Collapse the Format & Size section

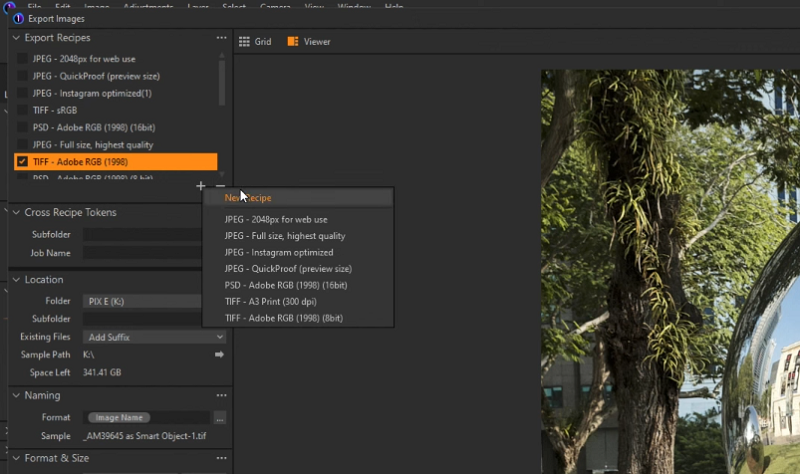[16, 458]
